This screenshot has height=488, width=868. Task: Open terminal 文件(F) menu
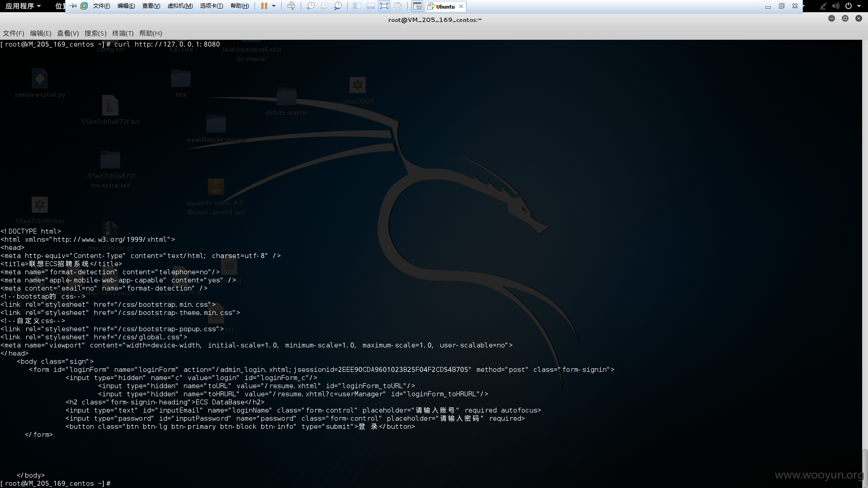(x=14, y=33)
